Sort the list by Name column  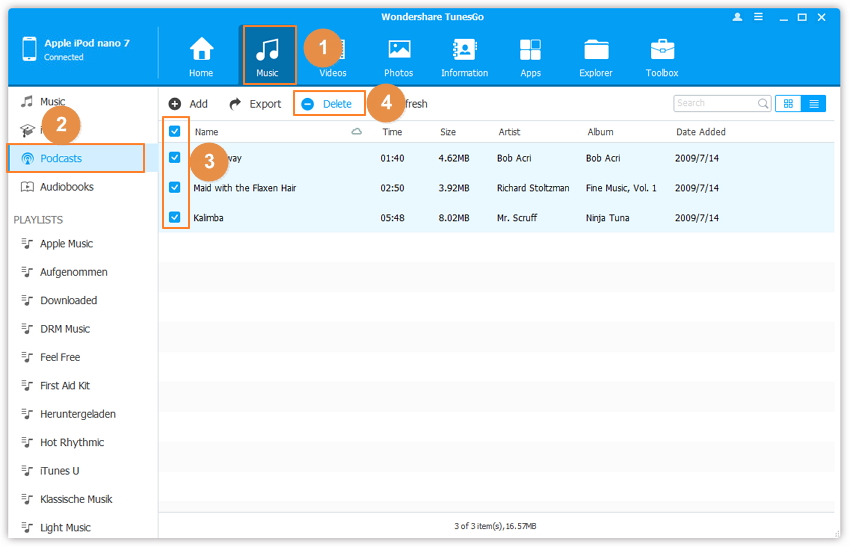tap(207, 132)
